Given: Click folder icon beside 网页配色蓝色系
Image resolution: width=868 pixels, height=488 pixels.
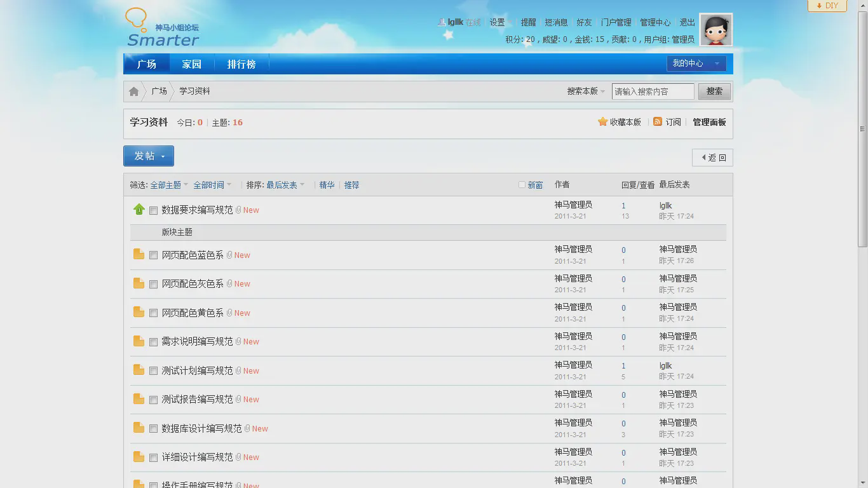Looking at the screenshot, I should pyautogui.click(x=139, y=255).
